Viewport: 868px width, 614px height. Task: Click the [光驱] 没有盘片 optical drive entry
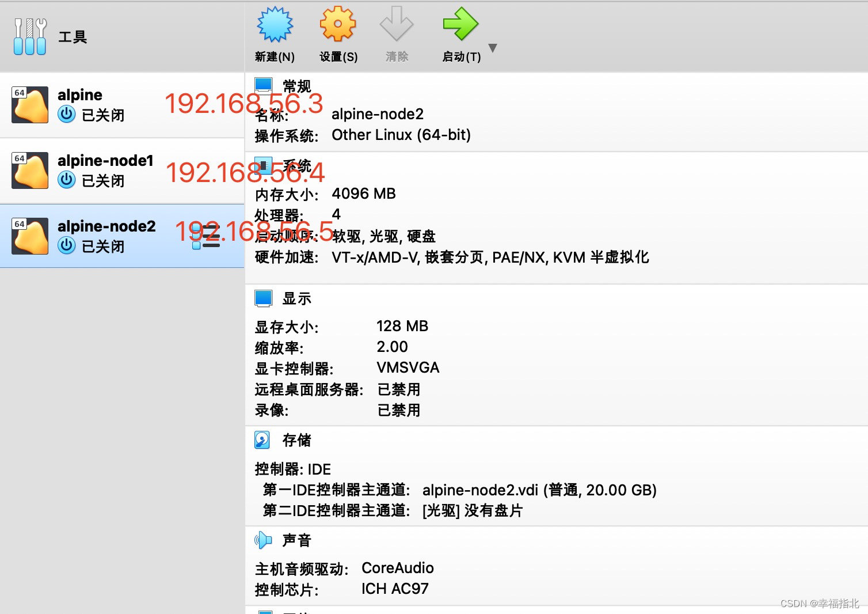click(x=473, y=510)
